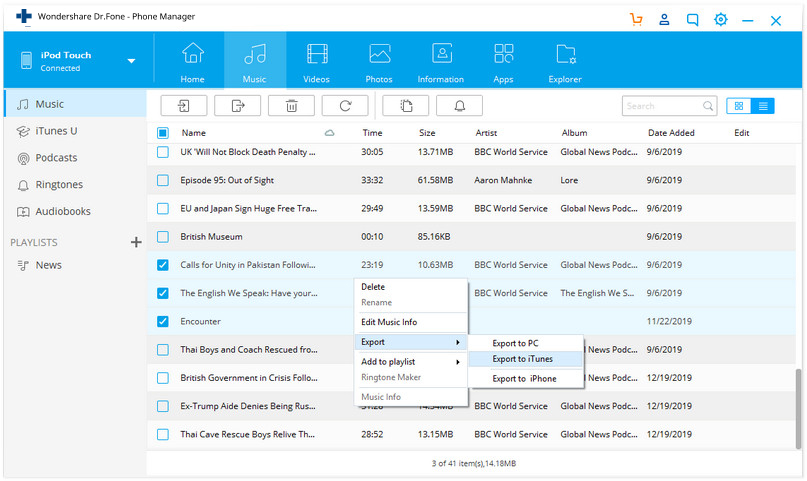Go to the Home tab
The height and width of the screenshot is (481, 807).
tap(192, 62)
